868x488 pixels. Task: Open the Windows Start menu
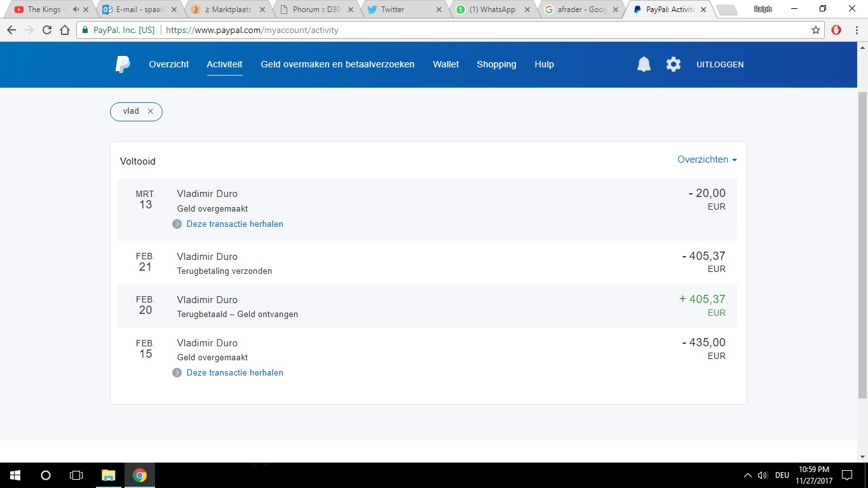[15, 475]
